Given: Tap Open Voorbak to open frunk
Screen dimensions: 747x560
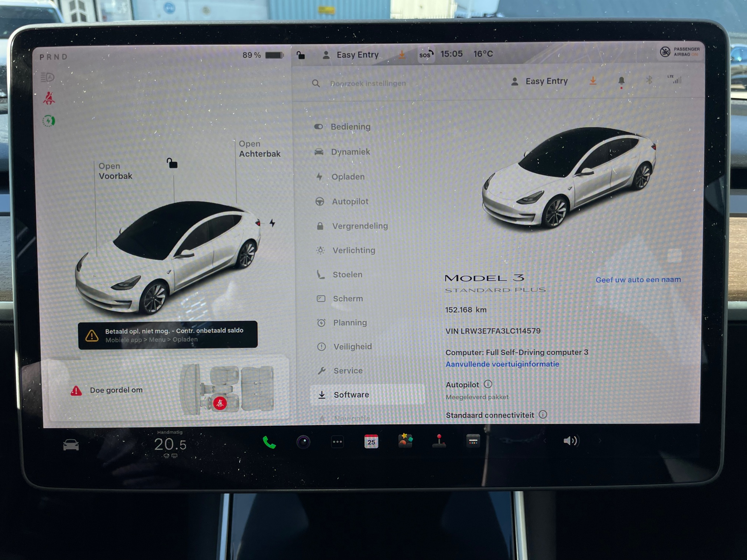Looking at the screenshot, I should (x=115, y=171).
